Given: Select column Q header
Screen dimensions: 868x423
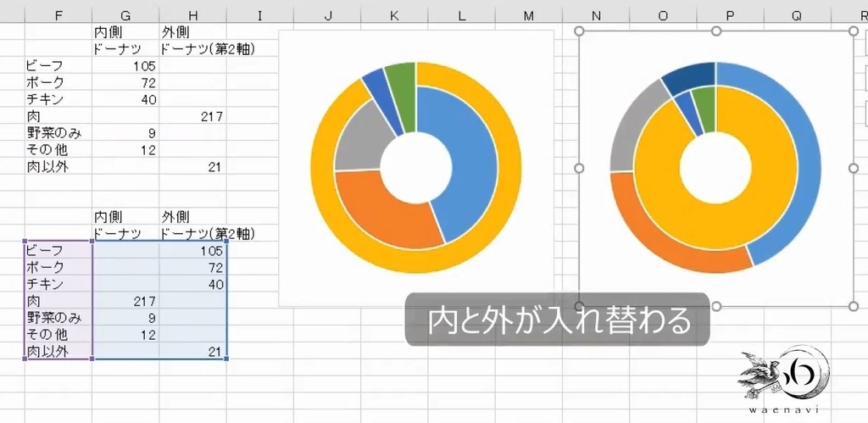Looking at the screenshot, I should pos(797,15).
